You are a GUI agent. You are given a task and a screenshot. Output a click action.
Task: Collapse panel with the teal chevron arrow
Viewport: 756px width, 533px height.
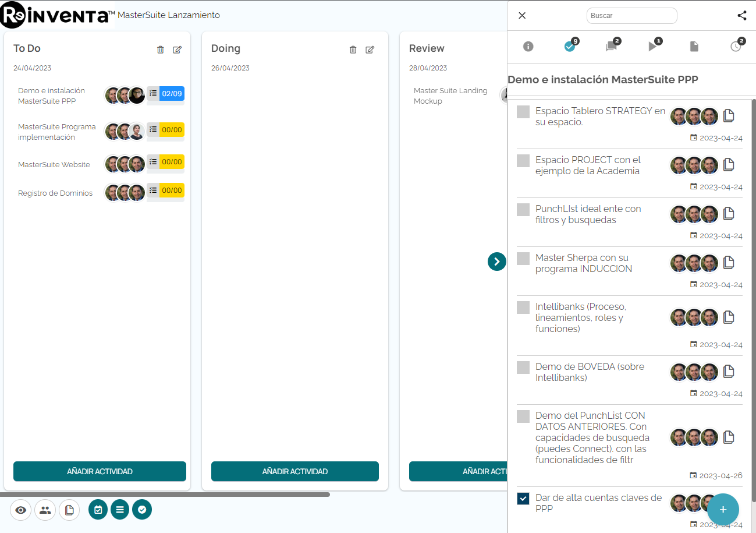tap(496, 262)
